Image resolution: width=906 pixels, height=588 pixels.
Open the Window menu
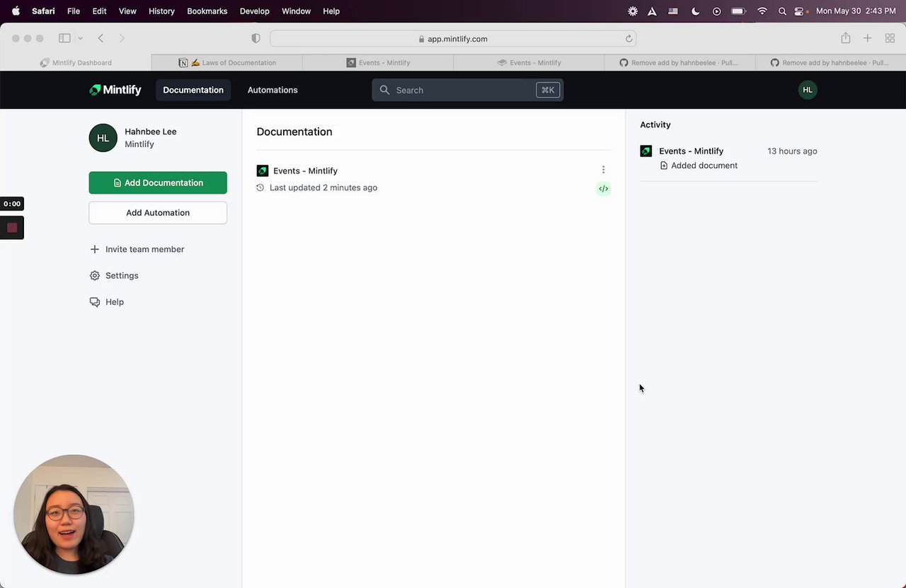pos(296,11)
